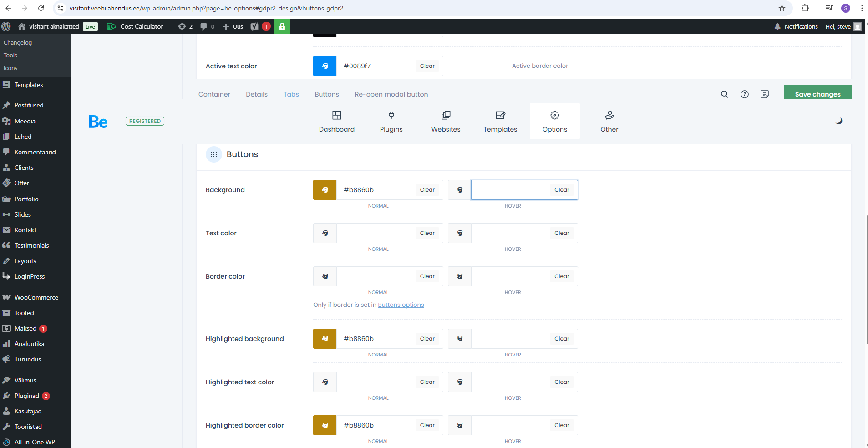Screen dimensions: 868x448
Task: Open the Background normal color swatch
Action: (325, 190)
